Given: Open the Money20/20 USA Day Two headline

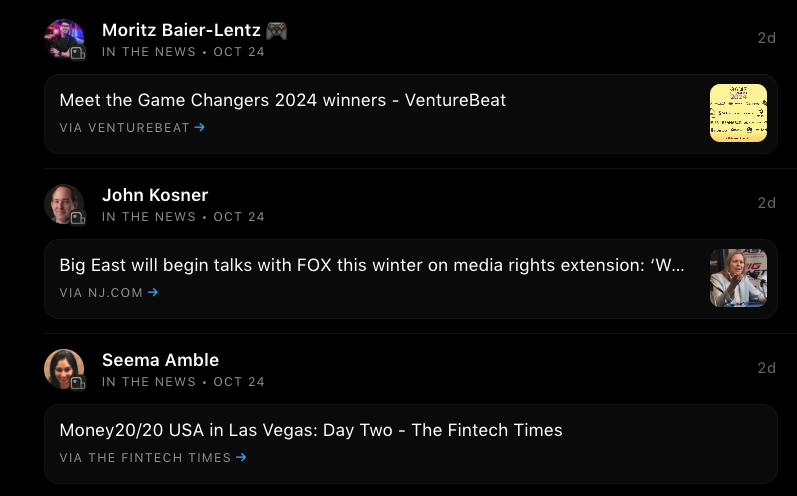Looking at the screenshot, I should coord(311,430).
